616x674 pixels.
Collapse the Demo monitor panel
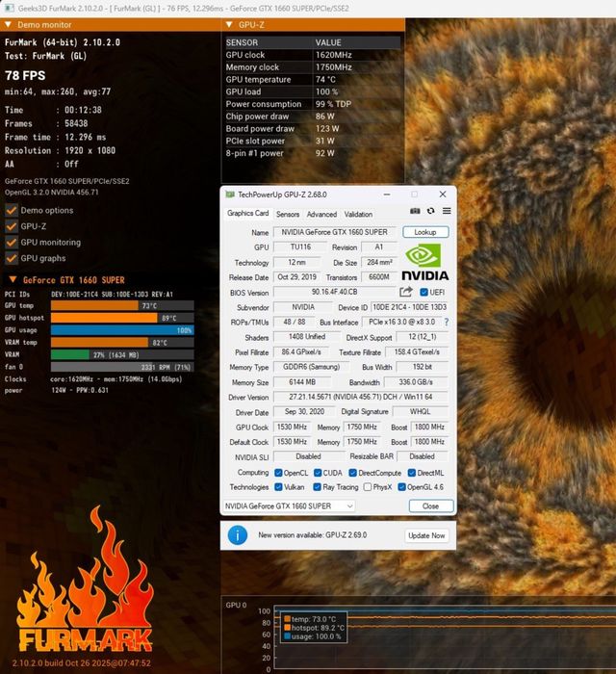tap(8, 25)
